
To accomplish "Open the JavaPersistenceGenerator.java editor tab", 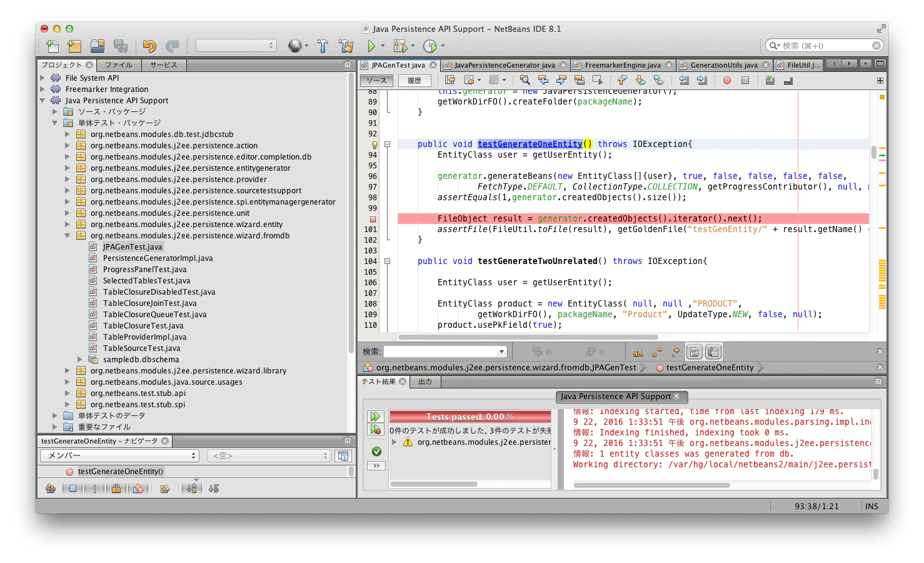I will (x=505, y=65).
